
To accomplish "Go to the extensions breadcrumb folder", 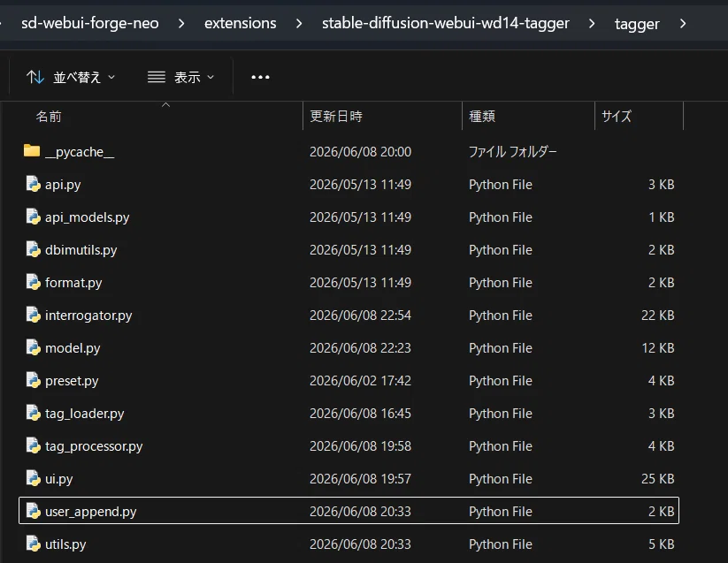I will 241,23.
